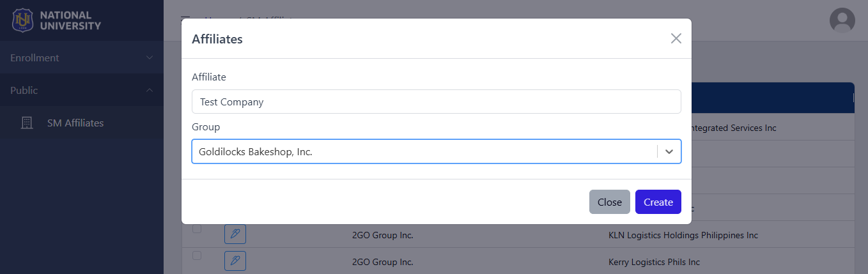Click the NATIONAL UNIVERSITY title text

coord(70,20)
